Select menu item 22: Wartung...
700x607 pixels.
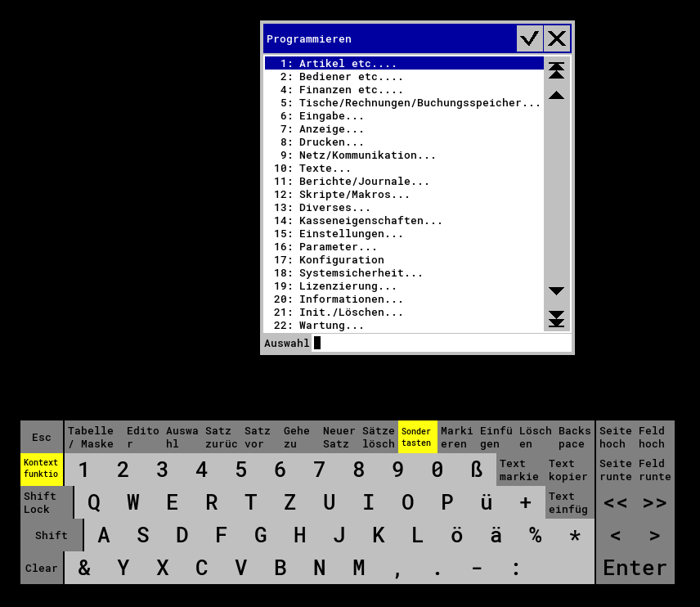point(330,325)
